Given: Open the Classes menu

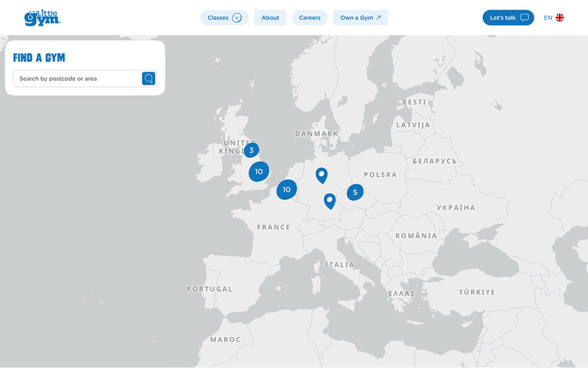Looking at the screenshot, I should 218,18.
